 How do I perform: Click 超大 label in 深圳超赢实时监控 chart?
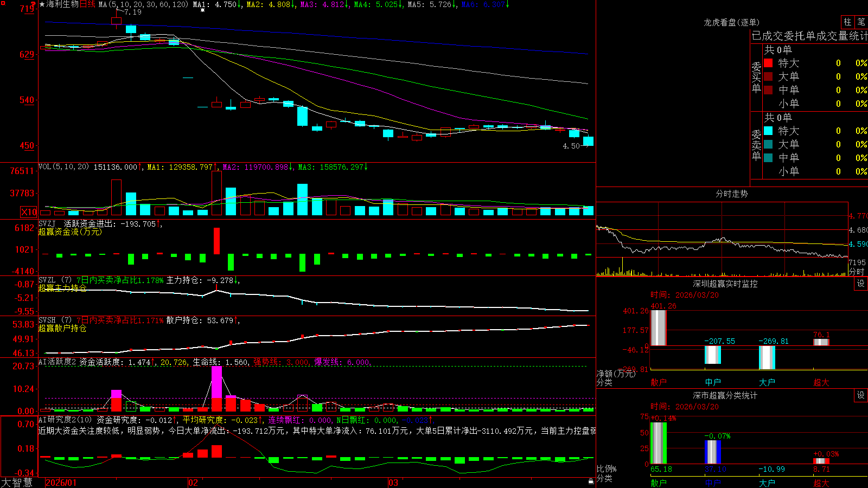[x=821, y=382]
